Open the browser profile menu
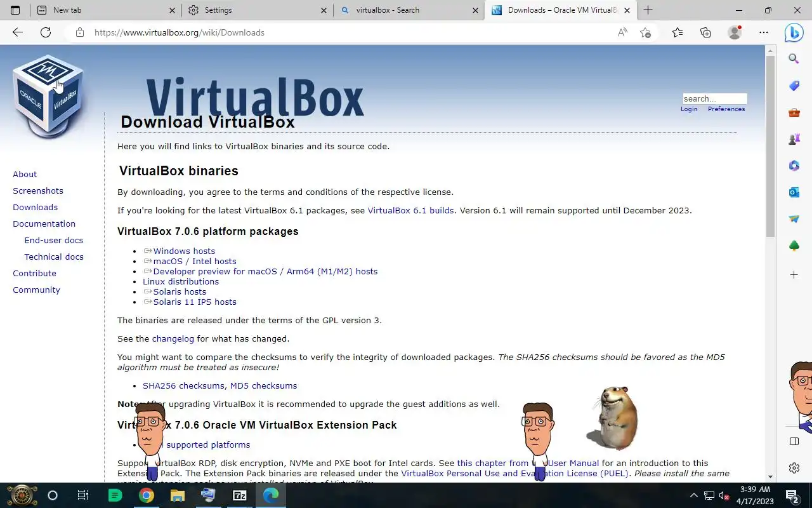812x508 pixels. [735, 32]
